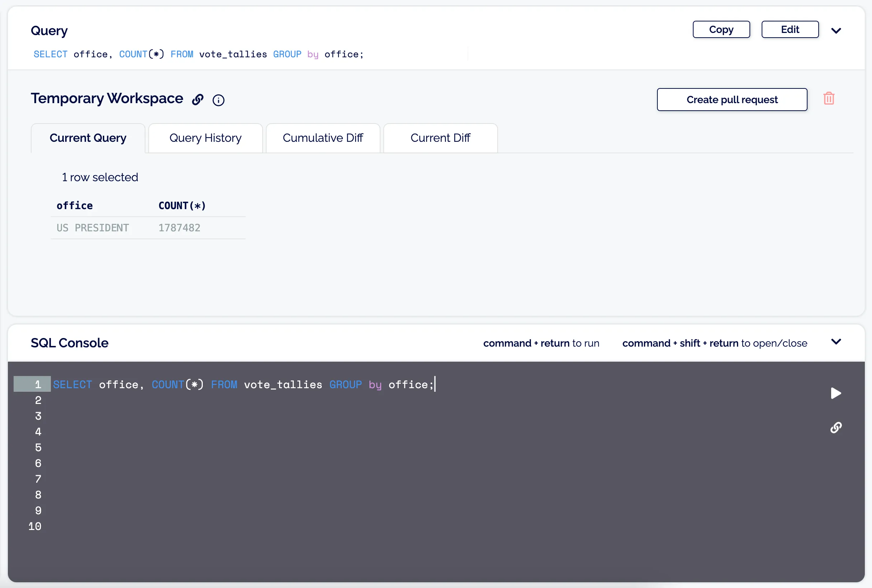Collapse the Query panel with its chevron

pyautogui.click(x=837, y=31)
